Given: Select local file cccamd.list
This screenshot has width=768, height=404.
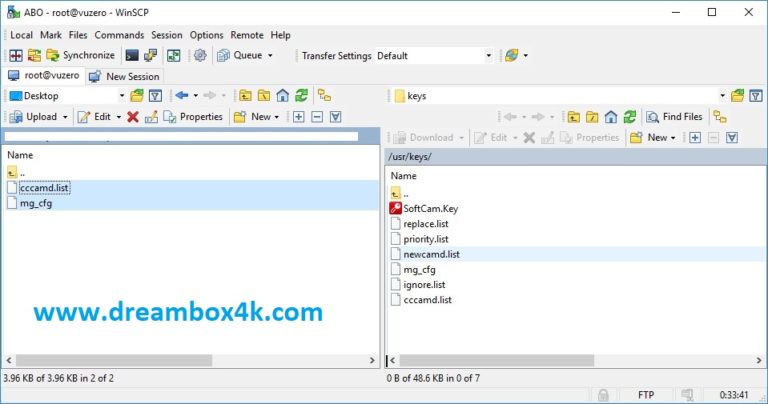Looking at the screenshot, I should 44,188.
